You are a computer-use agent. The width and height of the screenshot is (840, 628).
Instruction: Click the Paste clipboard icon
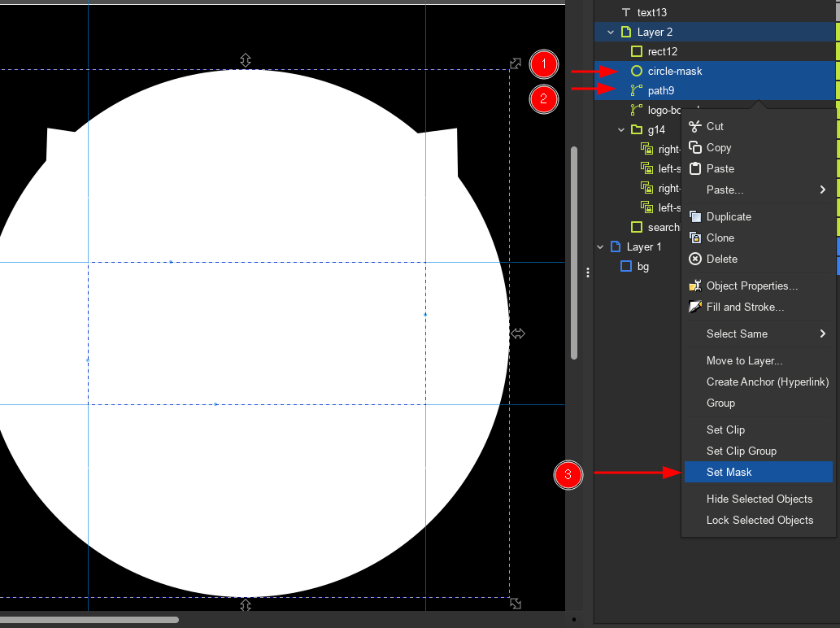(x=694, y=168)
